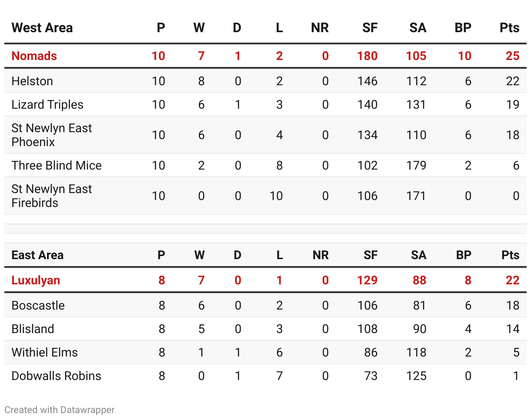Click the Lizard Triples team name
This screenshot has width=531, height=420.
(47, 104)
